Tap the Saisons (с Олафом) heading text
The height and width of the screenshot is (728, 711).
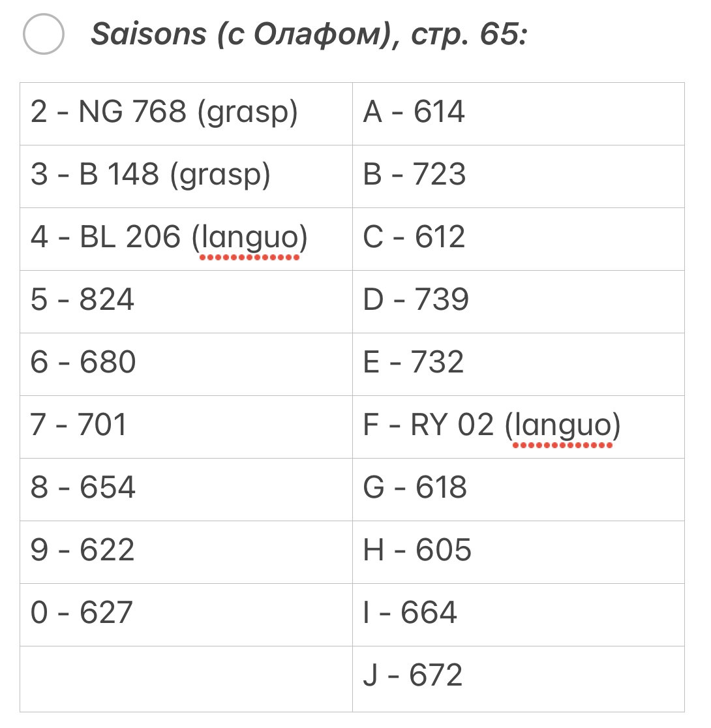tap(309, 35)
